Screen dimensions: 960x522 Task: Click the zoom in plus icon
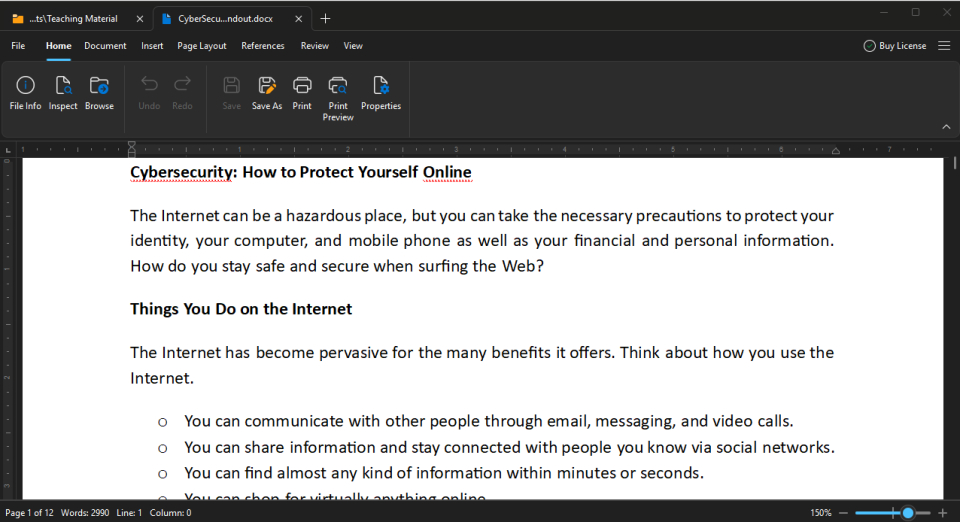(x=942, y=513)
